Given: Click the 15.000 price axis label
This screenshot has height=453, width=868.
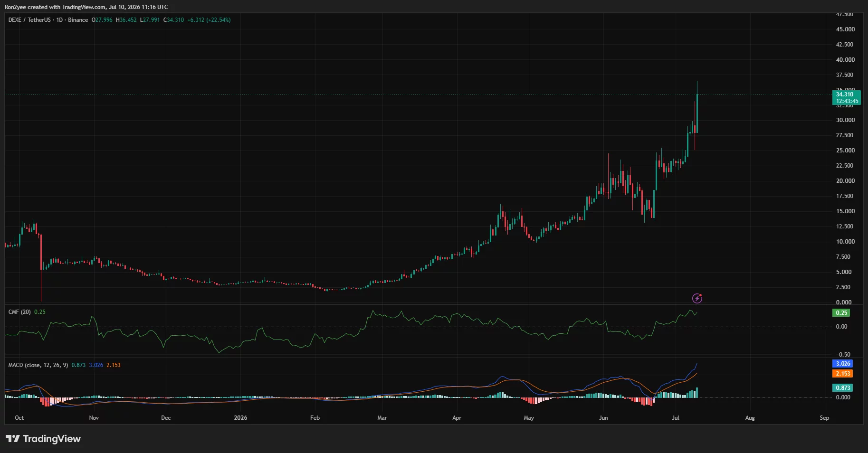Looking at the screenshot, I should (x=845, y=211).
